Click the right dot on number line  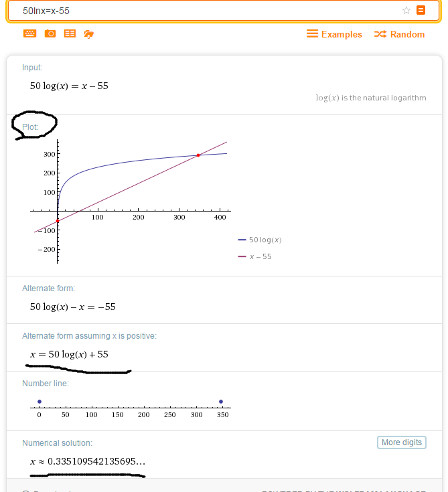pos(221,402)
